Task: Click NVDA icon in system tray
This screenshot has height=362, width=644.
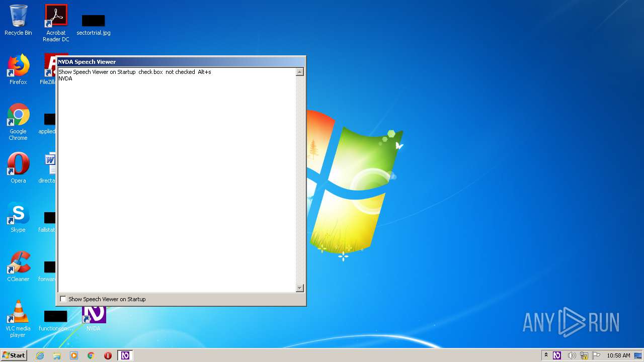Action: 557,355
